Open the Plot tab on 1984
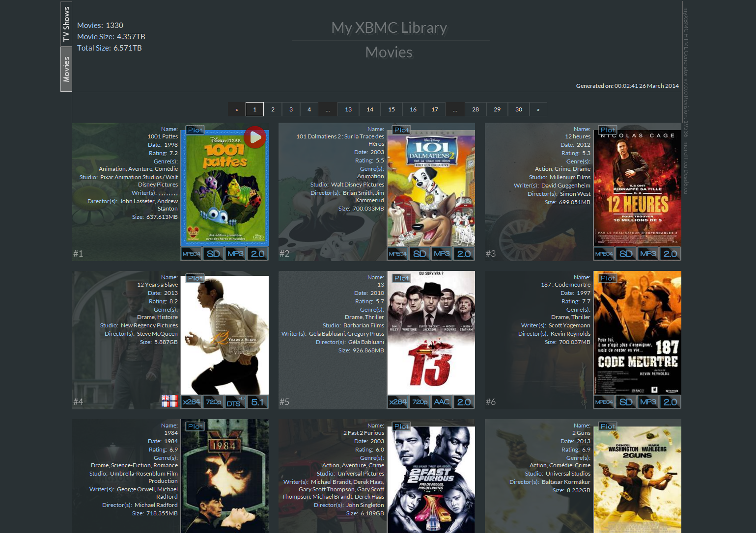Viewport: 756px width, 533px height. [x=195, y=426]
